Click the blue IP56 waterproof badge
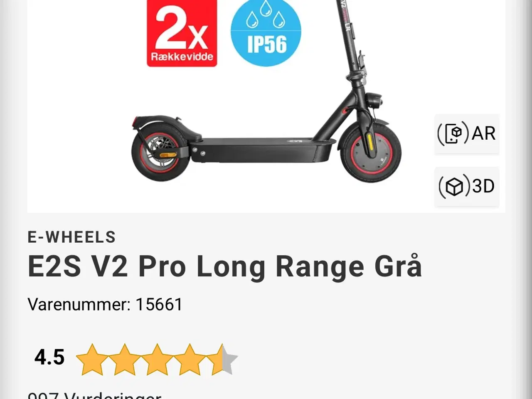Image resolution: width=532 pixels, height=399 pixels. [266, 33]
